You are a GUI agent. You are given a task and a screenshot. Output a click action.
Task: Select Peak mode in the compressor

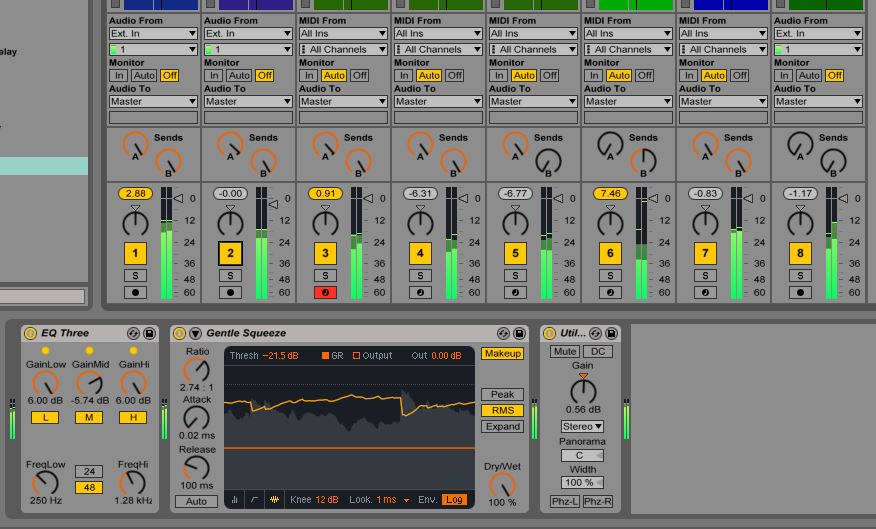pos(502,395)
